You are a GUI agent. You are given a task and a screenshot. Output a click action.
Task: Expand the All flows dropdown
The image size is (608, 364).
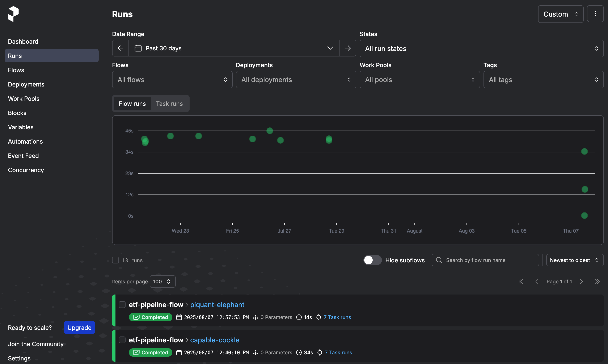point(172,80)
